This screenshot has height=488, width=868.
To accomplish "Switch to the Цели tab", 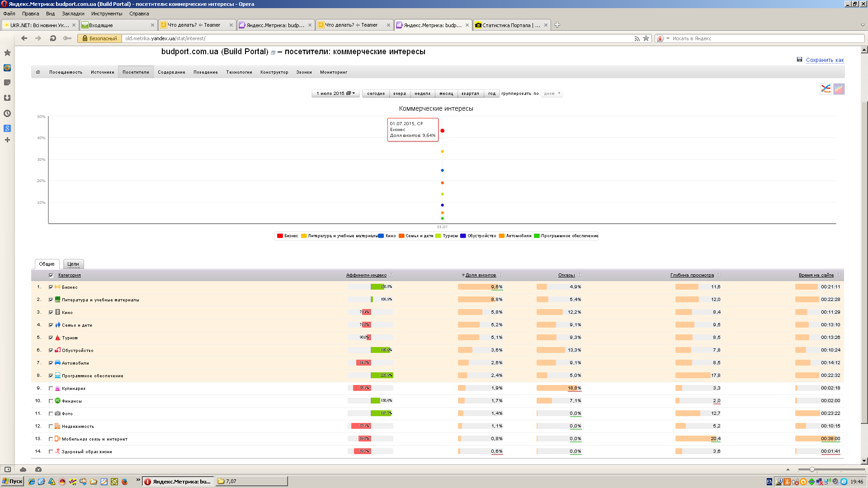I will pyautogui.click(x=73, y=264).
